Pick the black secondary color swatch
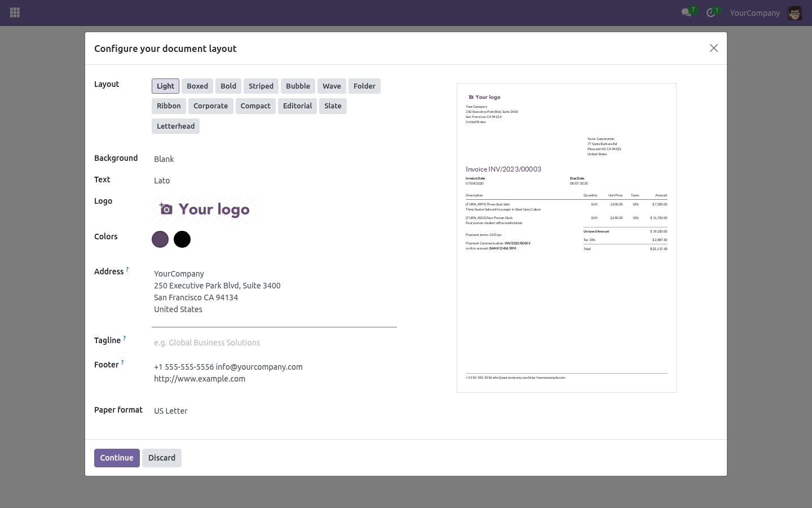The height and width of the screenshot is (508, 812). [182, 239]
